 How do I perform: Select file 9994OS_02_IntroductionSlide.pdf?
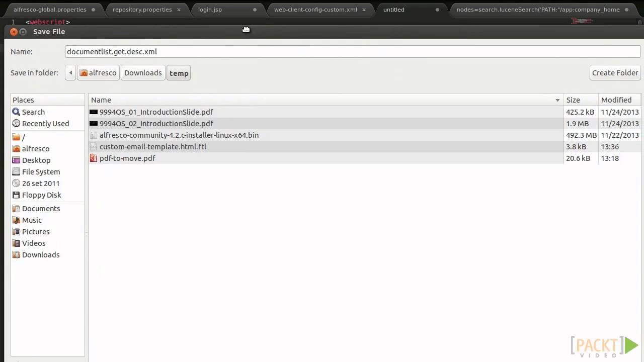[x=156, y=124]
